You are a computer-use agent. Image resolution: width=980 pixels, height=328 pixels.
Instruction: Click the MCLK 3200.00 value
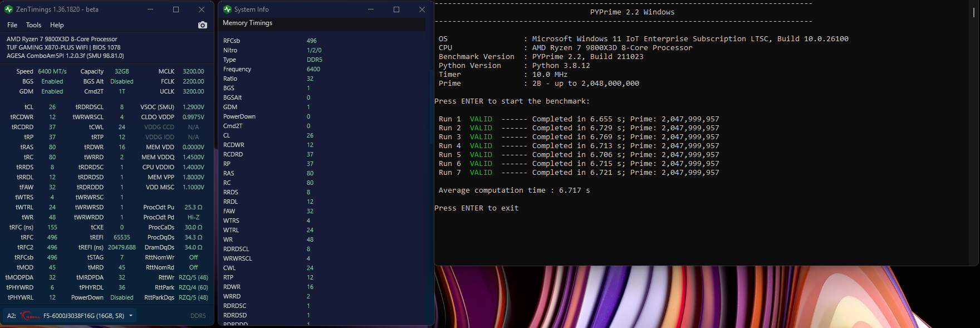(193, 71)
